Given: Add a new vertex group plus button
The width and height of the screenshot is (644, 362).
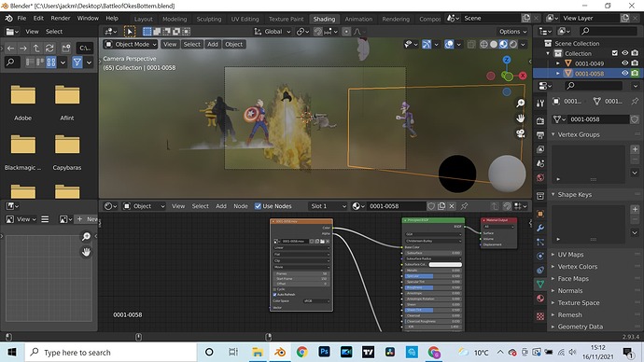Looking at the screenshot, I should [635, 149].
